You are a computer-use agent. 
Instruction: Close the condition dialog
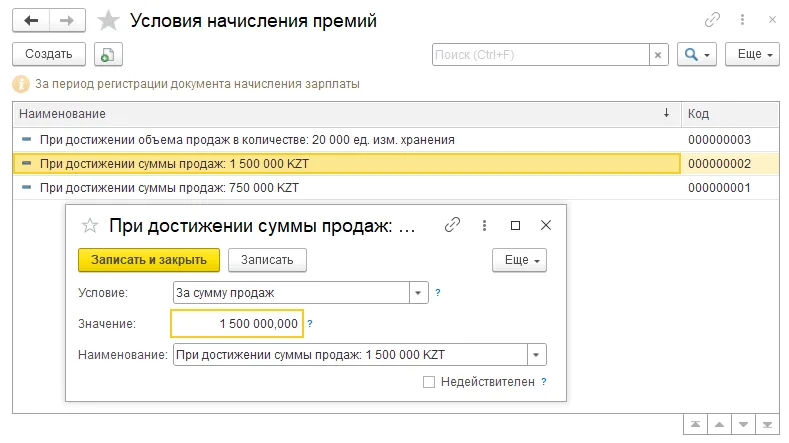point(546,225)
